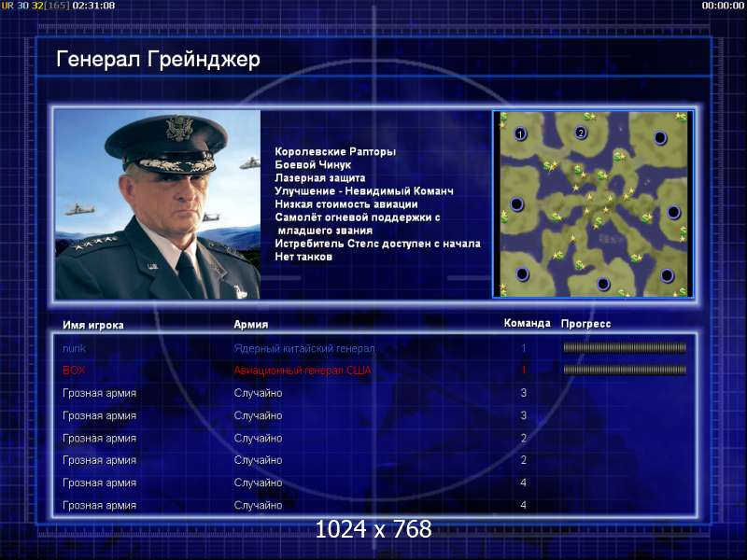The image size is (747, 560).
Task: Click the 'UR 30 32' FPS counter
Action: click(21, 6)
